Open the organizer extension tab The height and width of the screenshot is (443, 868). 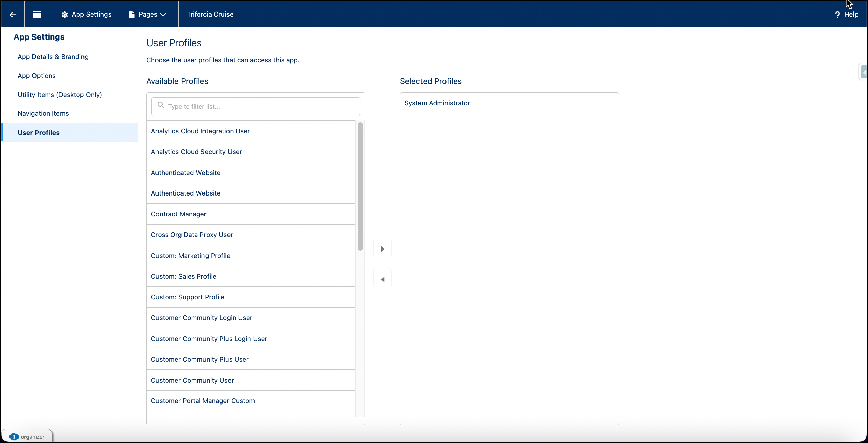(x=27, y=436)
